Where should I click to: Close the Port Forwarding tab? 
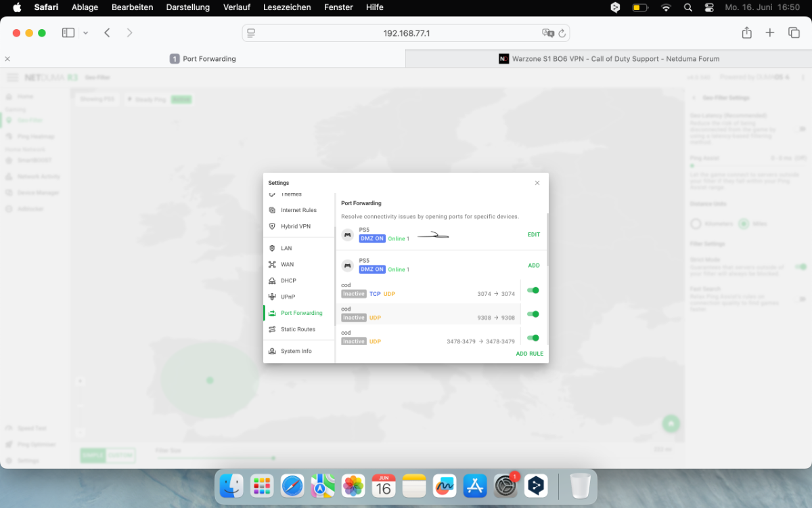(7, 59)
